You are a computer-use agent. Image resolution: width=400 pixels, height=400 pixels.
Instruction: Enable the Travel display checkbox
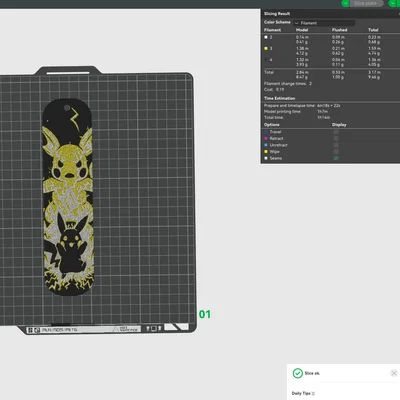coord(336,132)
